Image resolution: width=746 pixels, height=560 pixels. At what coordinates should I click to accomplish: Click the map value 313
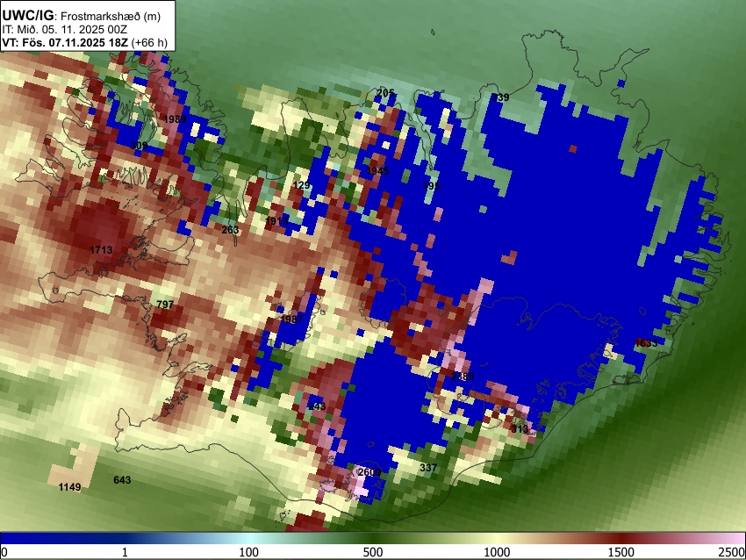click(x=520, y=429)
